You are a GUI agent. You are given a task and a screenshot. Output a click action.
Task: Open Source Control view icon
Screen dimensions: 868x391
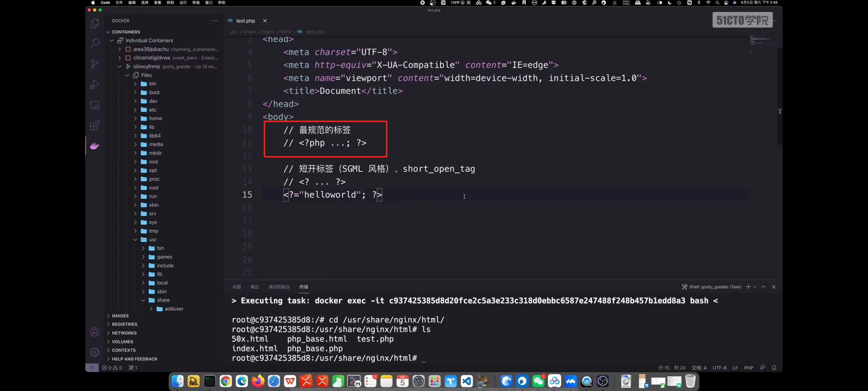95,64
